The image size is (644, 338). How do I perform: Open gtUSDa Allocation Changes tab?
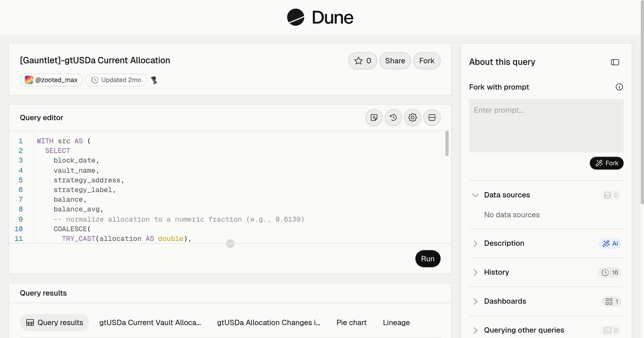269,322
